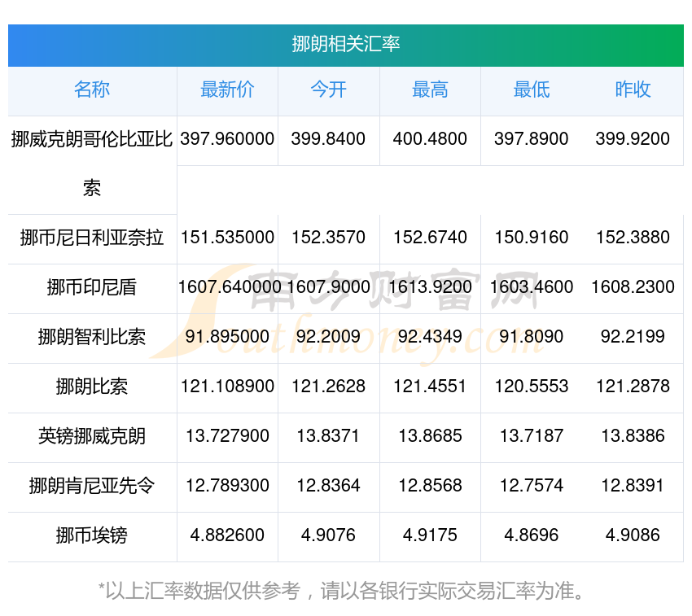Screen dimensions: 692x616
Task: Click latest price 121.108900
Action: tap(227, 387)
